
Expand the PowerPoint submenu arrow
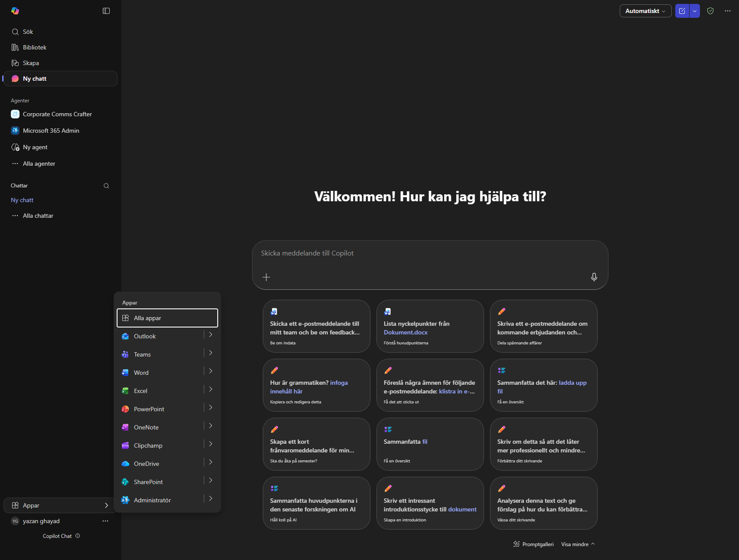(x=211, y=408)
